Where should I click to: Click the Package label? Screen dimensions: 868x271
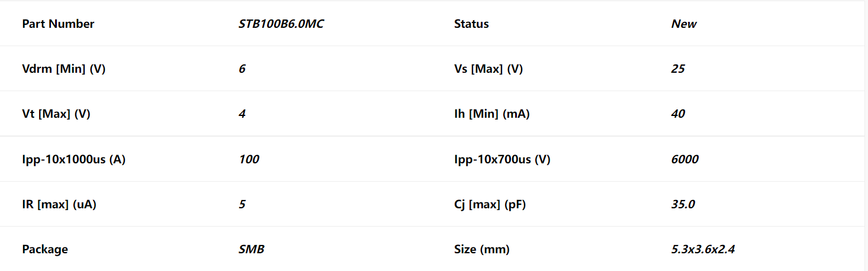point(45,249)
